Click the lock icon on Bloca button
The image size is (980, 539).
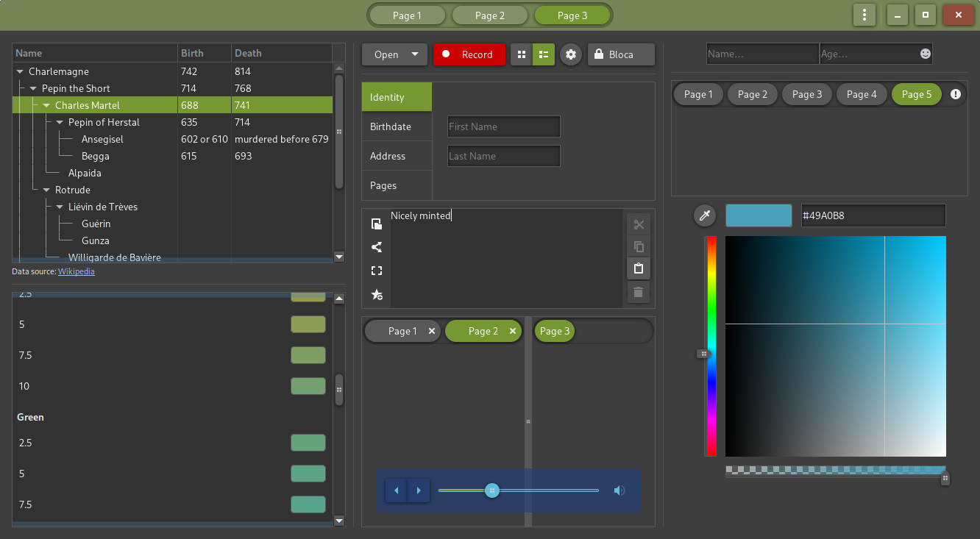point(599,54)
